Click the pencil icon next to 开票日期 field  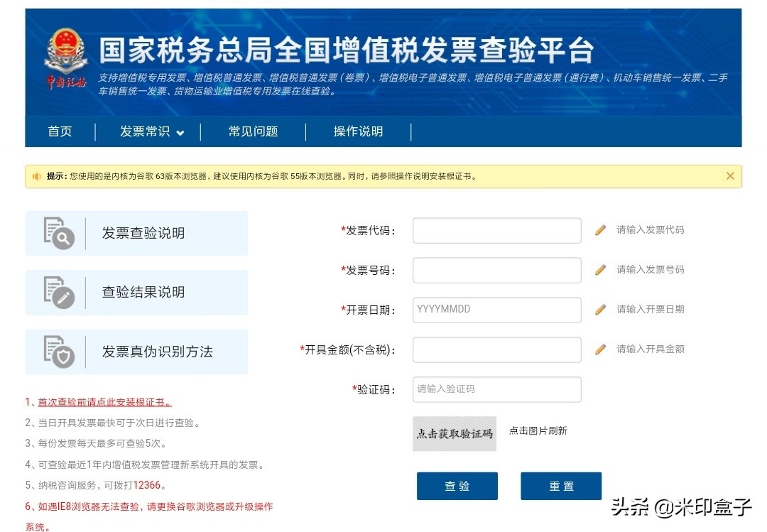click(x=600, y=309)
